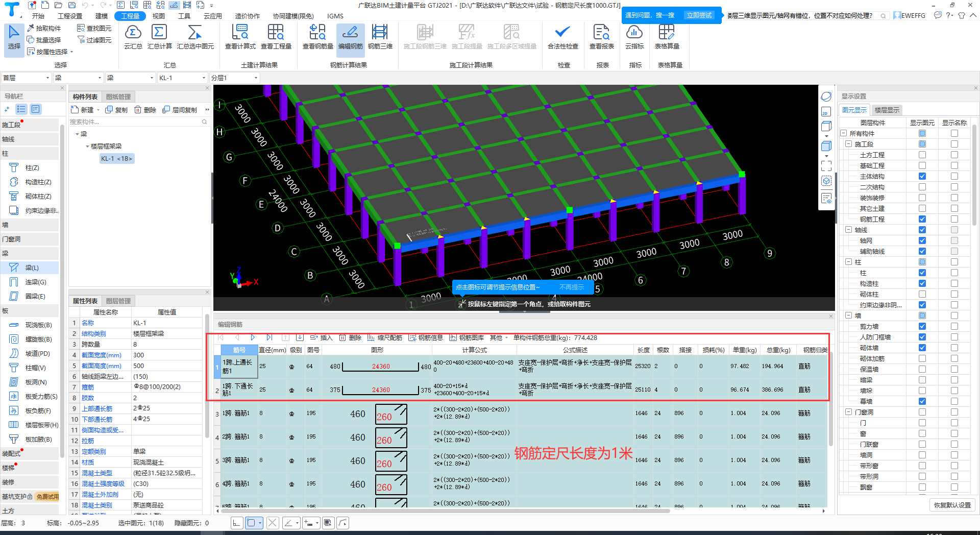
Task: Open the KL-1 component dropdown
Action: click(182, 78)
